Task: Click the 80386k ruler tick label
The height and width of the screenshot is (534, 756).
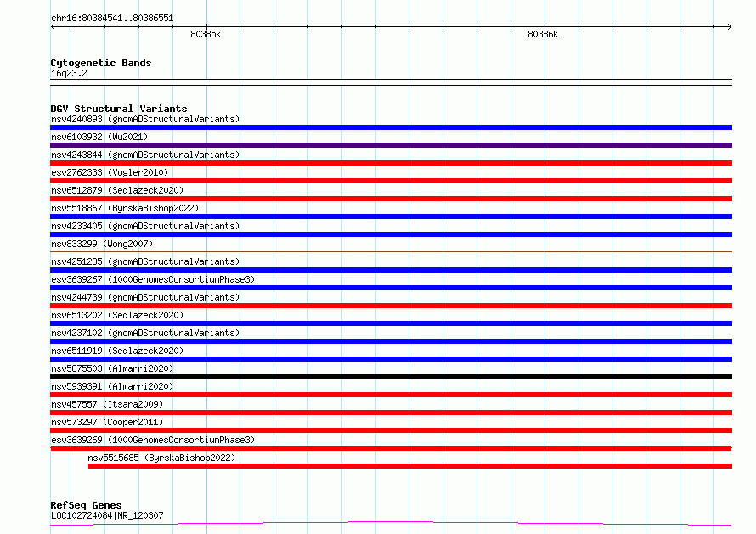Action: (543, 34)
